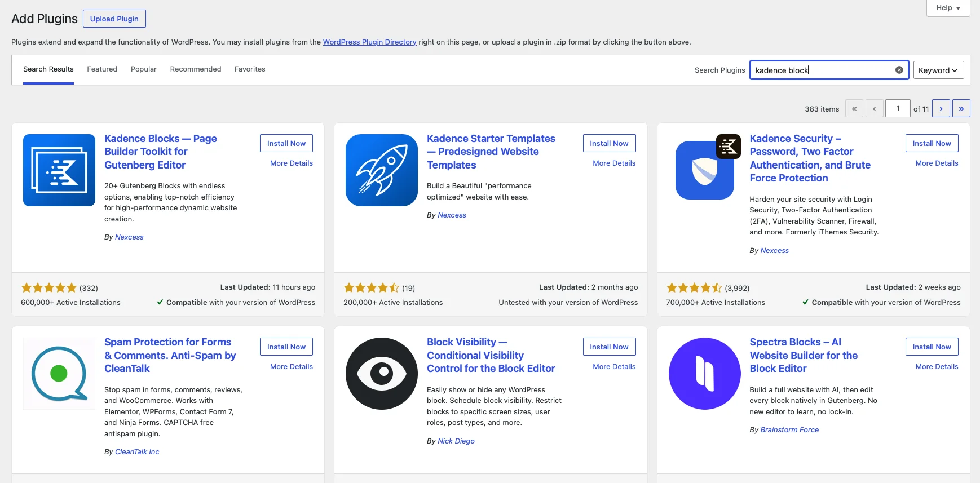
Task: Open the Kadence Blocks plugin icon
Action: pyautogui.click(x=59, y=170)
